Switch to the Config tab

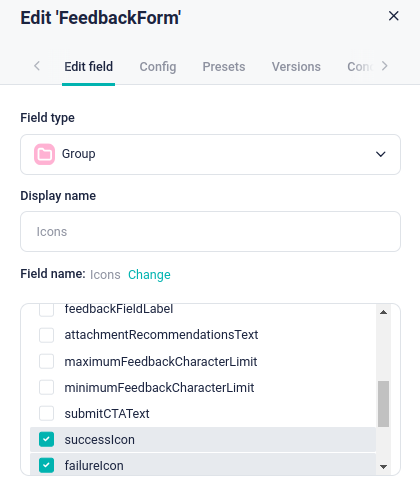[158, 67]
